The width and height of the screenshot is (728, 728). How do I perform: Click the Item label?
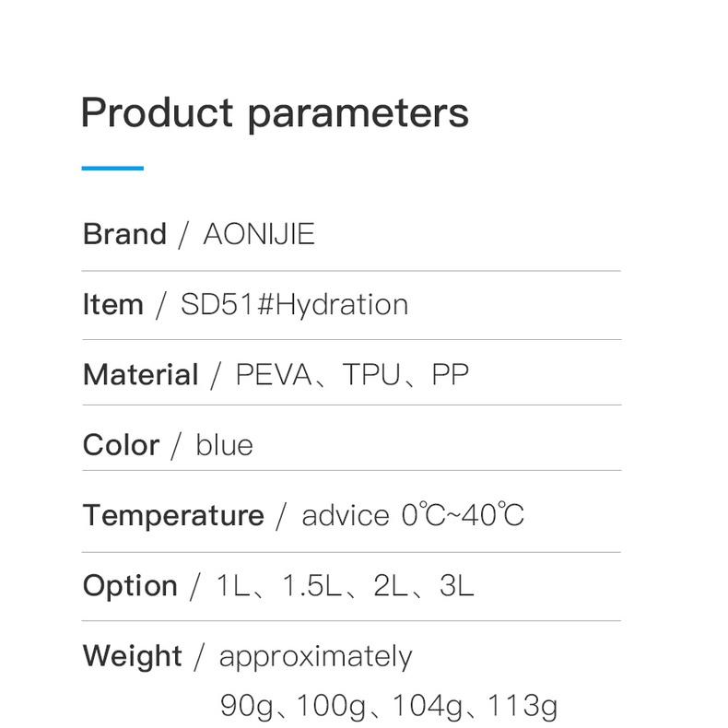[112, 305]
